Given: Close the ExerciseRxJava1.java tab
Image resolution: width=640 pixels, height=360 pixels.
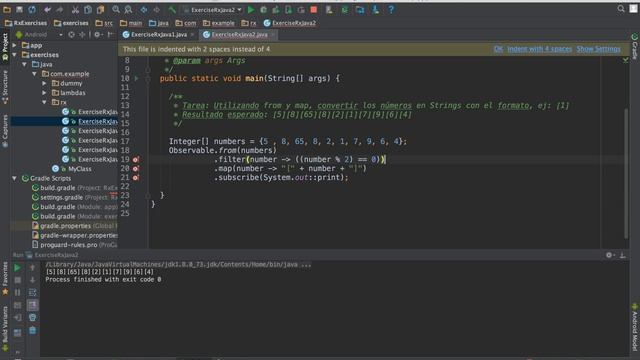Looking at the screenshot, I should 192,35.
